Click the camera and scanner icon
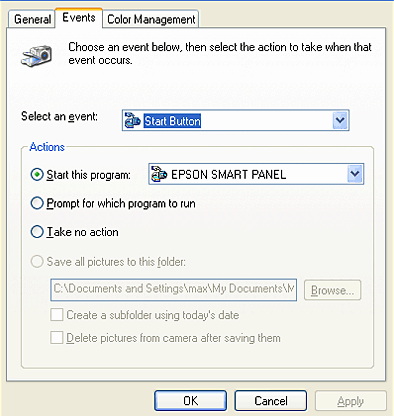The image size is (394, 416). coord(37,55)
